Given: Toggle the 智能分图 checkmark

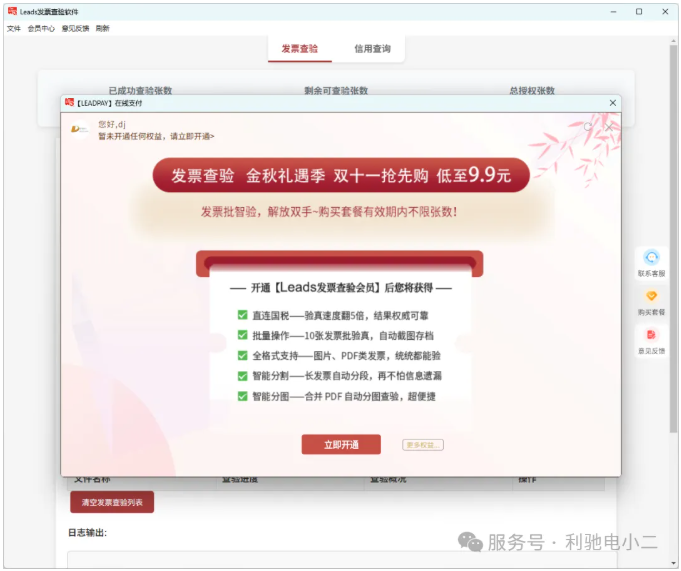Looking at the screenshot, I should coord(242,396).
